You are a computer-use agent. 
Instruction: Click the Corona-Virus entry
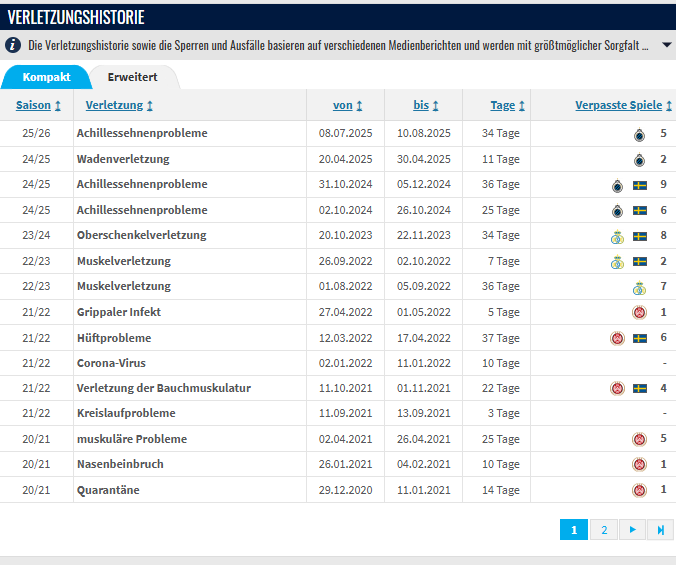point(111,363)
